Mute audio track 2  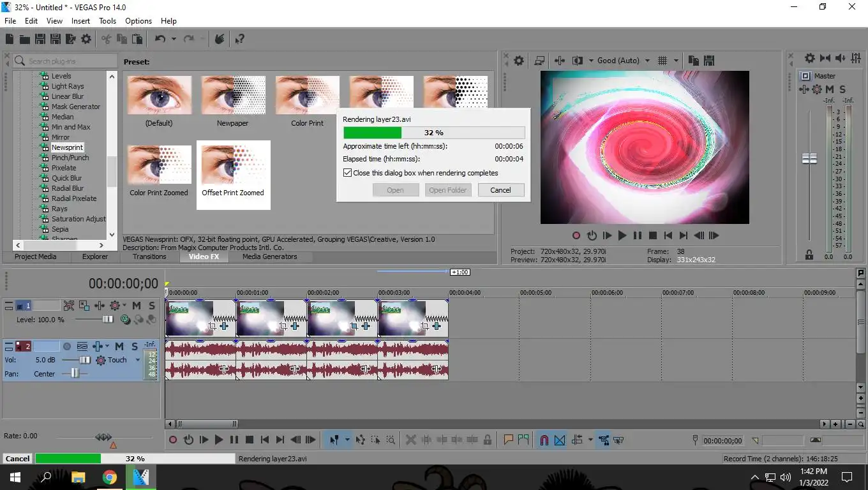[119, 346]
